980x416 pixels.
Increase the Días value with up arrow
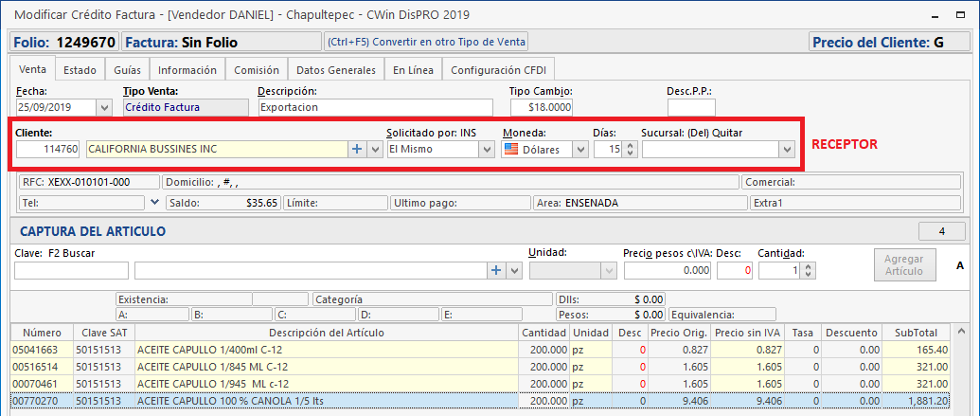[630, 145]
